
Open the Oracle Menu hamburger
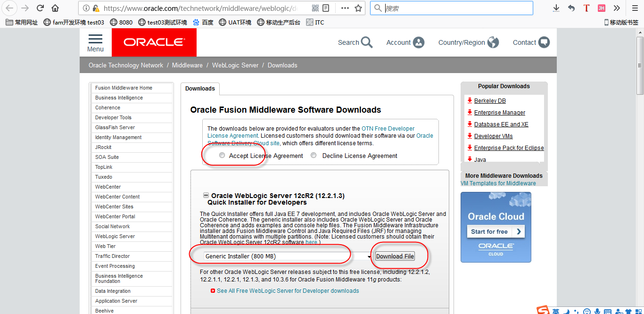[95, 42]
